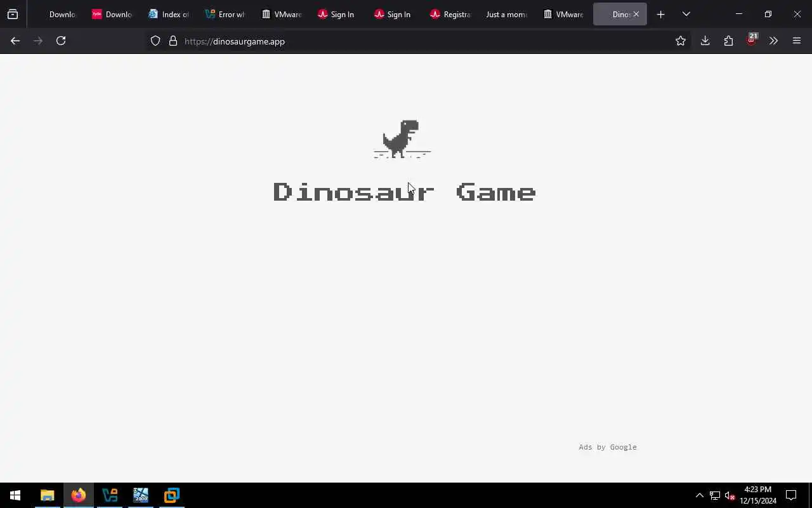Click the forward navigation arrow
The width and height of the screenshot is (812, 508).
tap(38, 41)
